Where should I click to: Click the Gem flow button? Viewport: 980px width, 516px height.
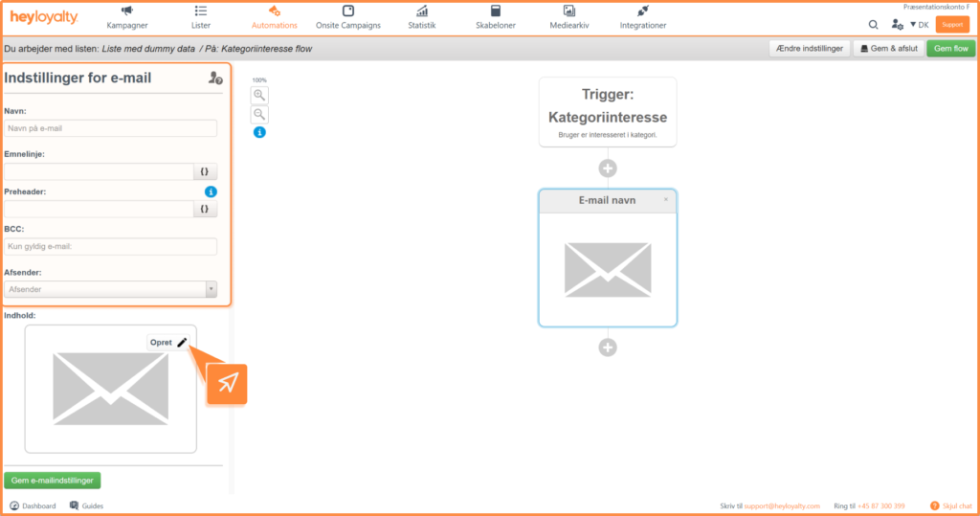tap(950, 49)
